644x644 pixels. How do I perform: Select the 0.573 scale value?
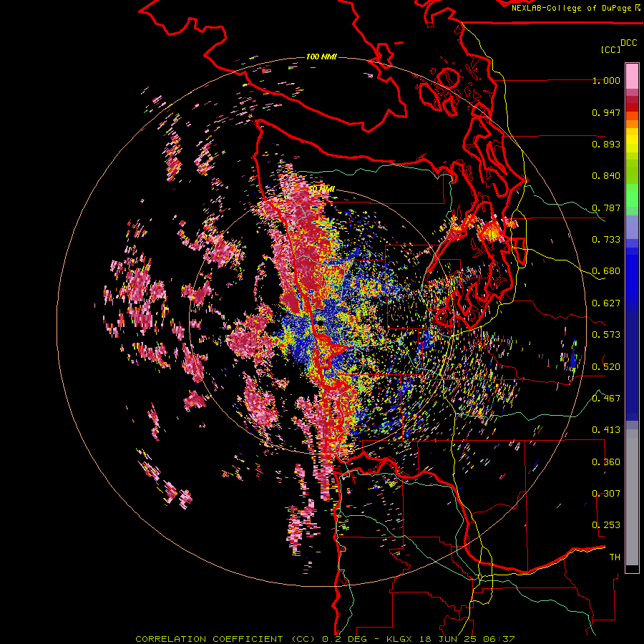pos(606,335)
